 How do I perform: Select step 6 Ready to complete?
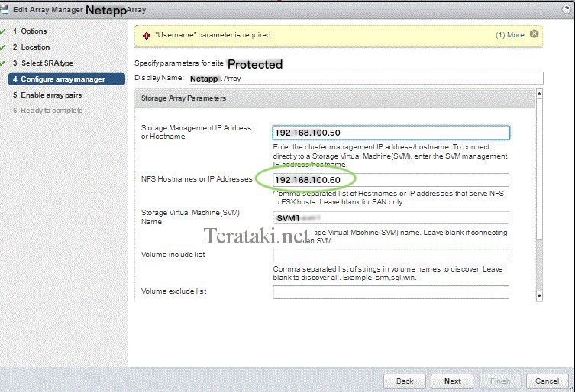pyautogui.click(x=47, y=111)
